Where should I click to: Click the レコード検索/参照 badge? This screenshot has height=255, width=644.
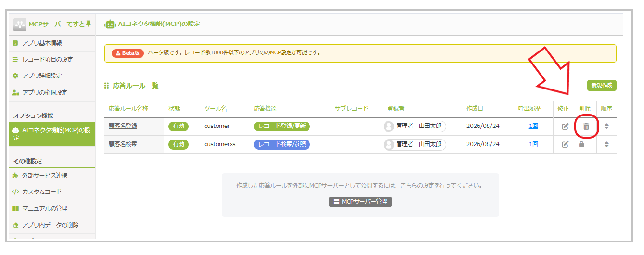[x=282, y=144]
